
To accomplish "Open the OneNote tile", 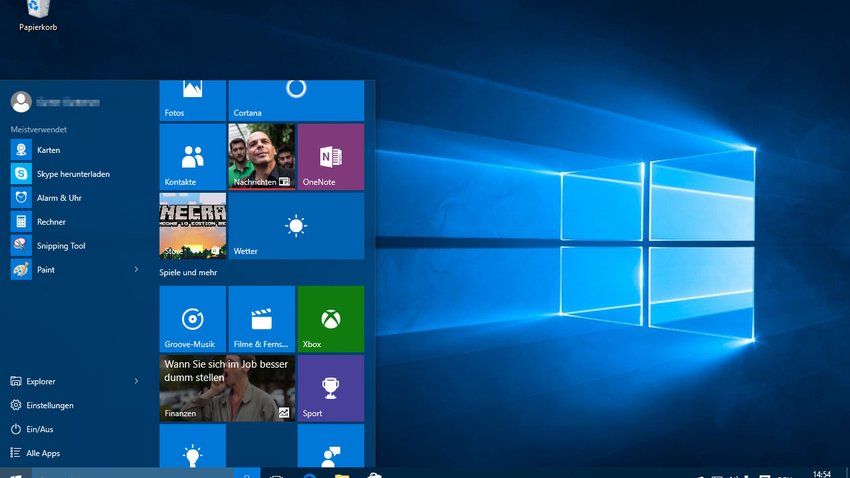I will 331,157.
